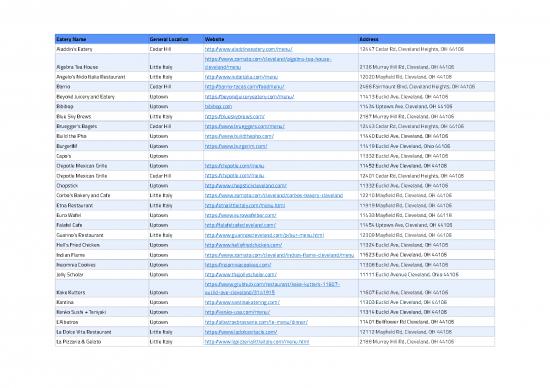Open the Blue Sky Brews website link
550x388 pixels.
pos(234,116)
